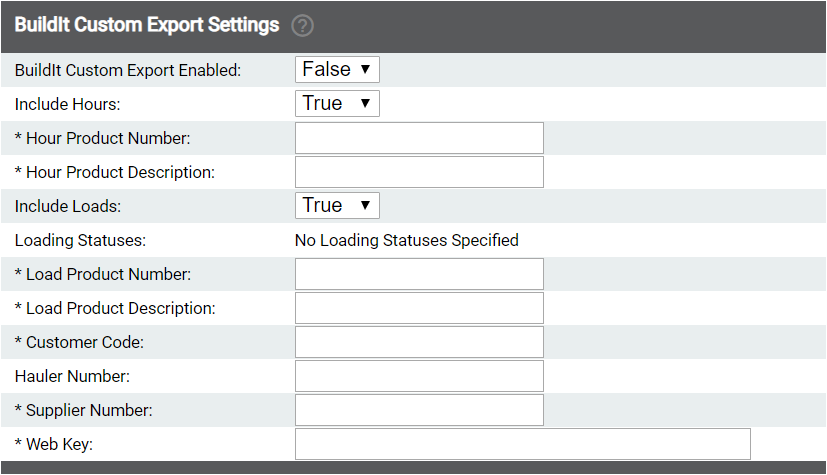Image resolution: width=827 pixels, height=475 pixels.
Task: Click the 'Include Hours:' label
Action: tap(68, 104)
